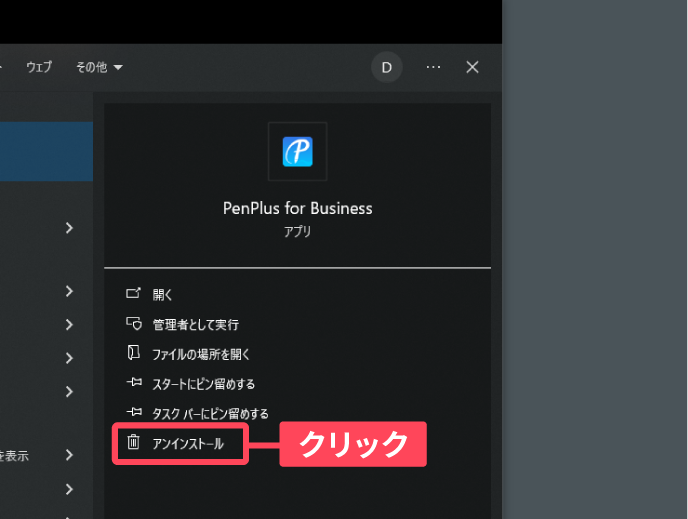Click the PenPlus for Business app icon
Screen dimensions: 688x519
[x=297, y=151]
